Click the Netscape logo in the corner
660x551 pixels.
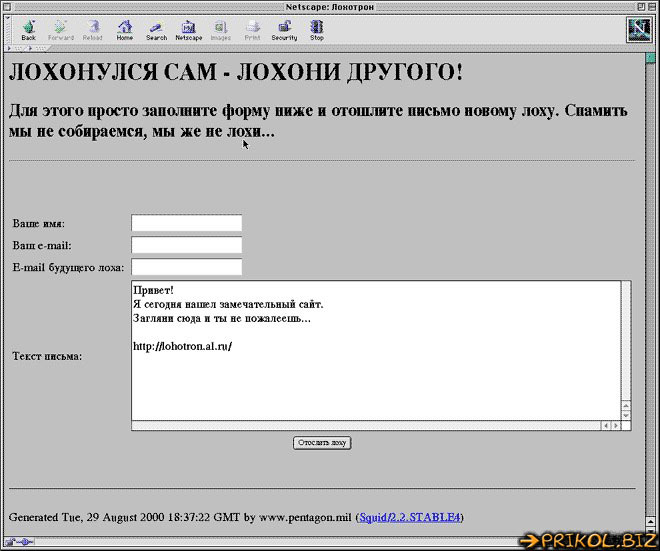pos(638,30)
